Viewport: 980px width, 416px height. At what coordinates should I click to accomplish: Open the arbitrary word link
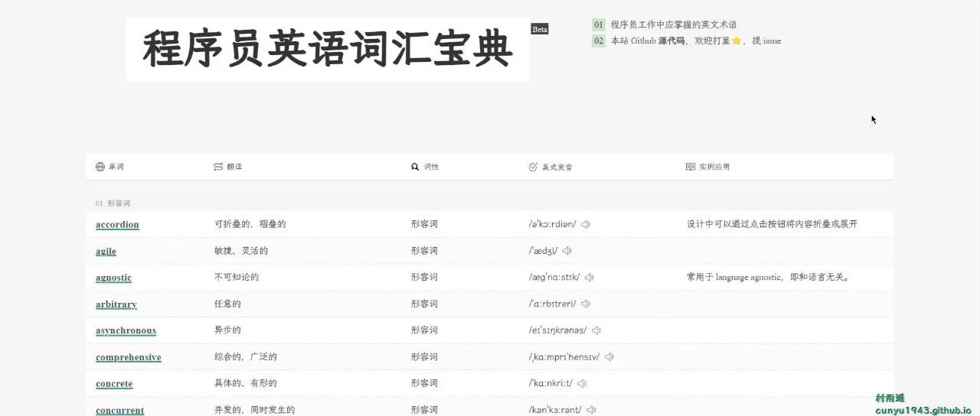point(116,304)
